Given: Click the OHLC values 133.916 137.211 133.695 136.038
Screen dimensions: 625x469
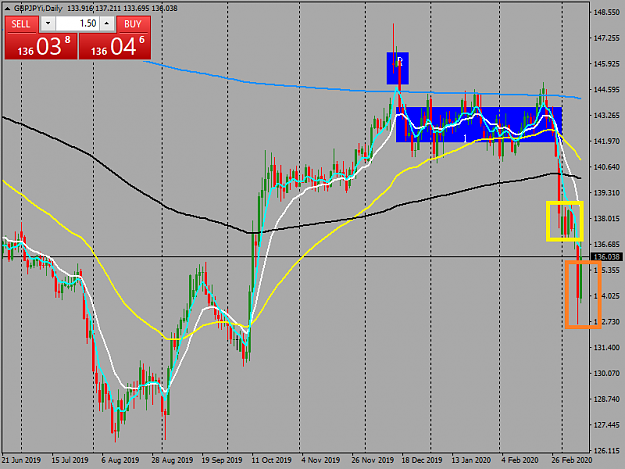Looking at the screenshot, I should [122, 8].
